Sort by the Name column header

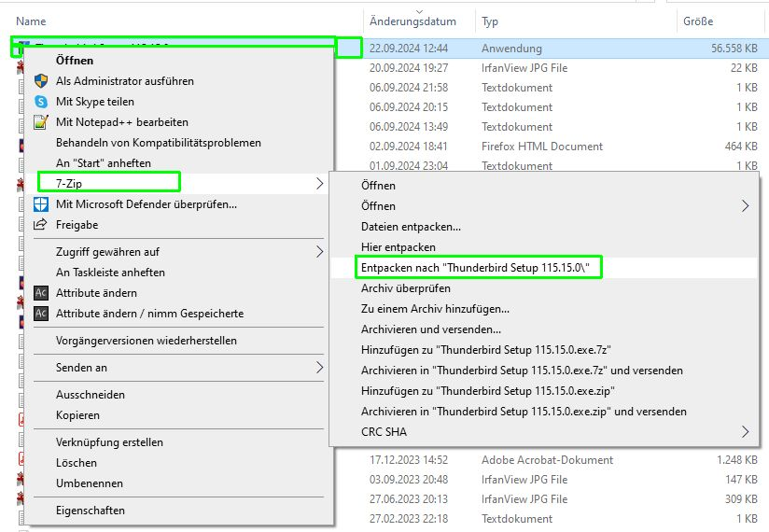(31, 21)
